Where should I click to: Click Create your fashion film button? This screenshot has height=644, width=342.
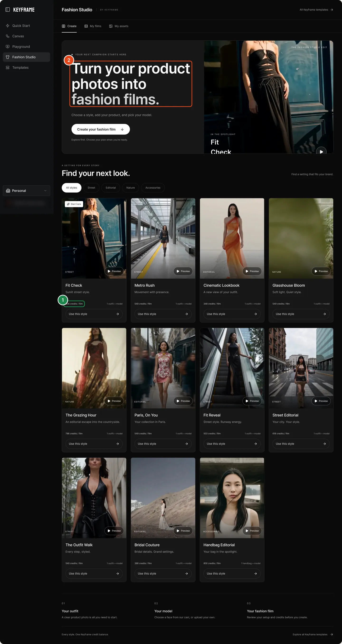tap(100, 129)
